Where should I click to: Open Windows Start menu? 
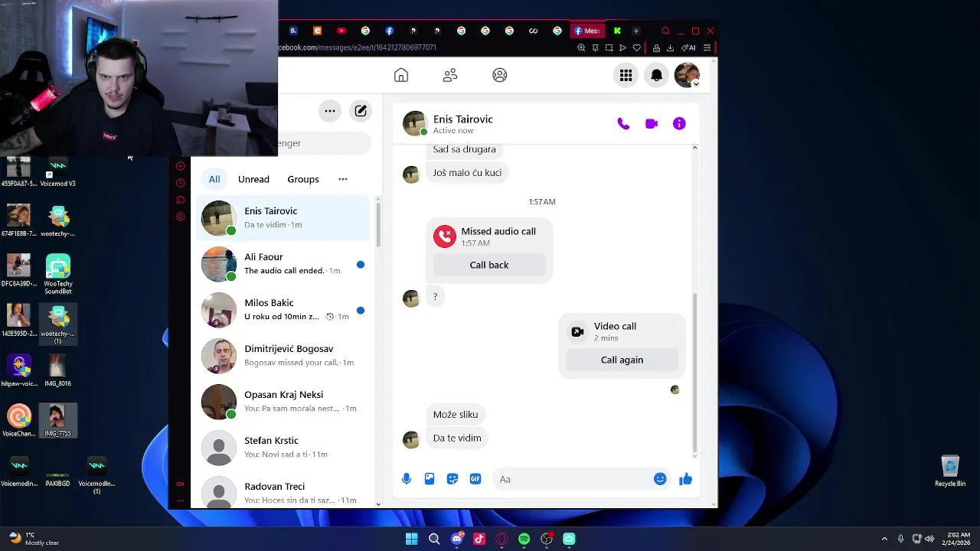(411, 539)
